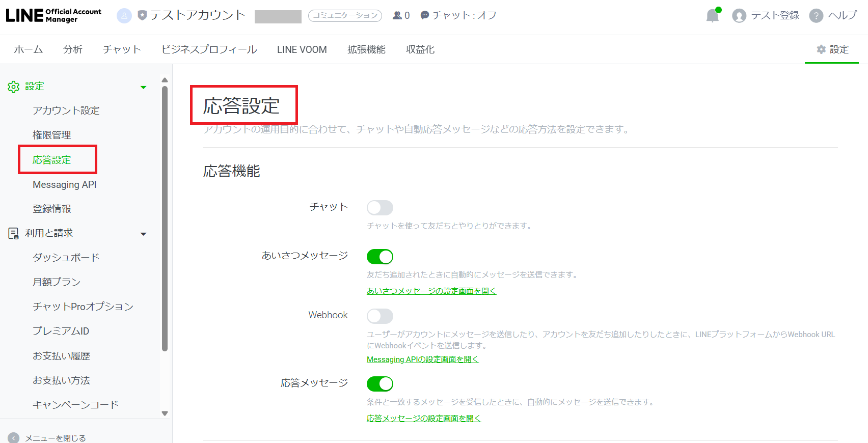Open Messaging APIの設定画面を開く link
Viewport: 868px width, 443px height.
pos(422,359)
